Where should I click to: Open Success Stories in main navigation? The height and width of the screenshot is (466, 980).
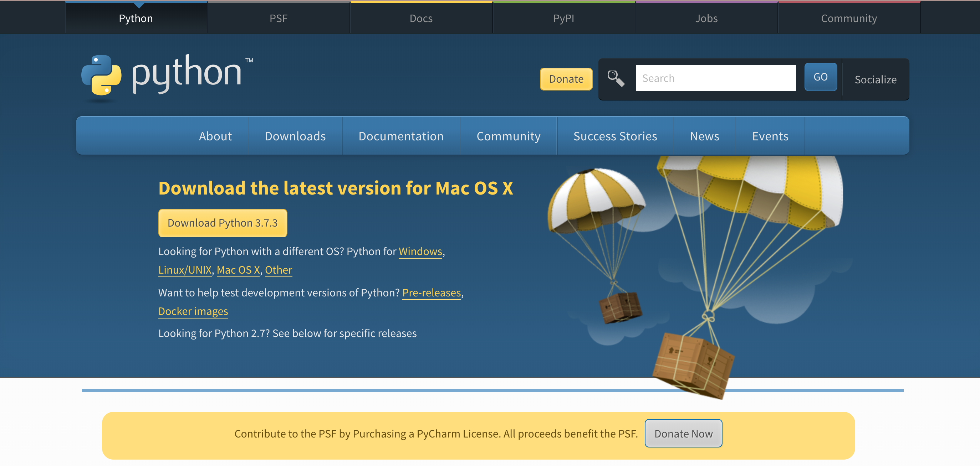click(615, 136)
